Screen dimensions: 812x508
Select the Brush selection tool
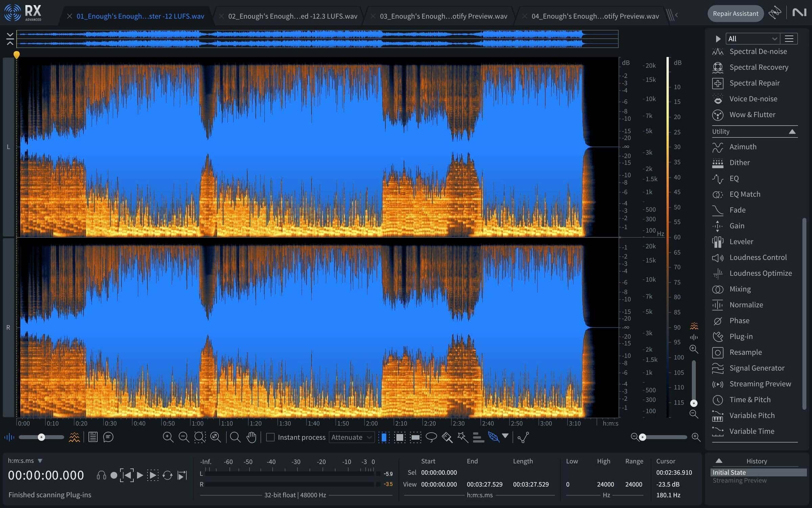447,437
